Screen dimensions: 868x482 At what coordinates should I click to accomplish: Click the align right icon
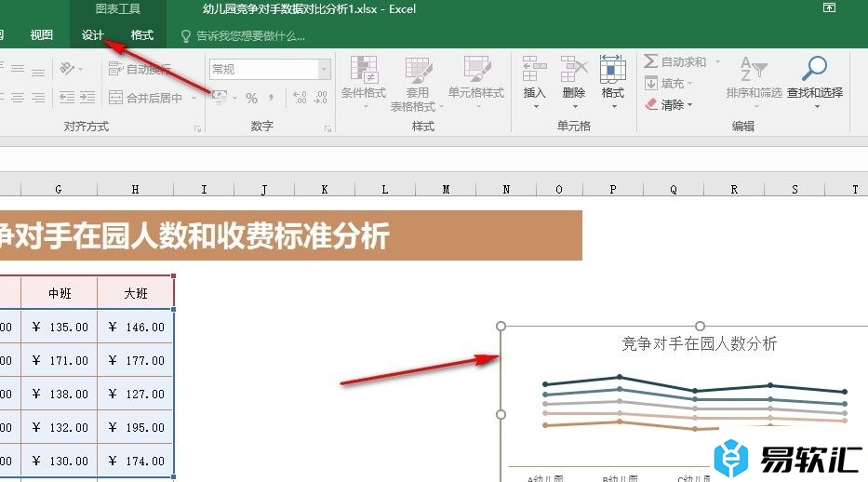coord(38,98)
